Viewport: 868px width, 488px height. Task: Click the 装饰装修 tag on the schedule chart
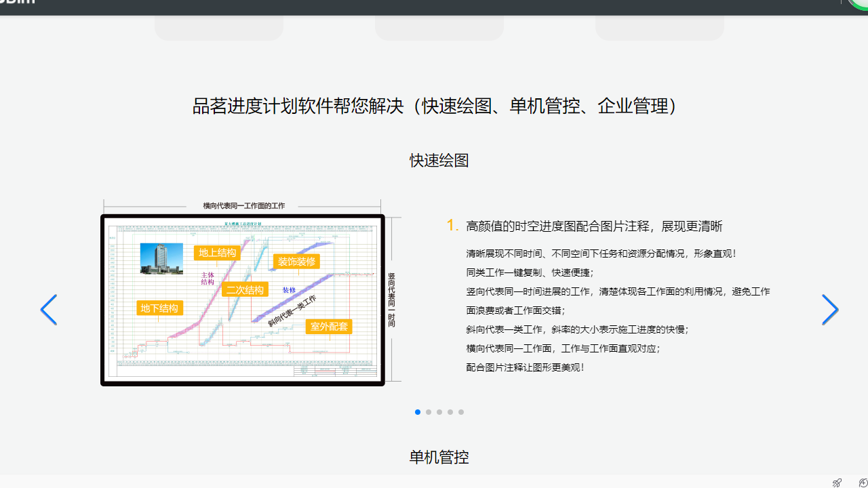tap(296, 261)
